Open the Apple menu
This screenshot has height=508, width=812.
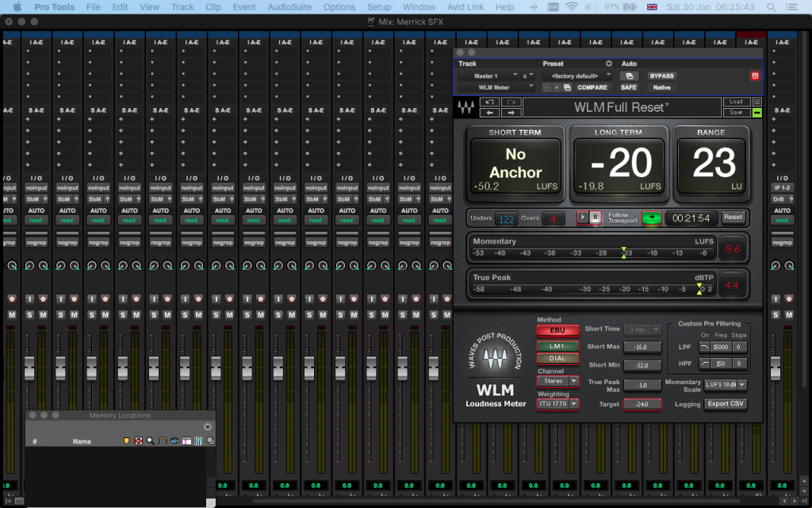click(x=17, y=6)
